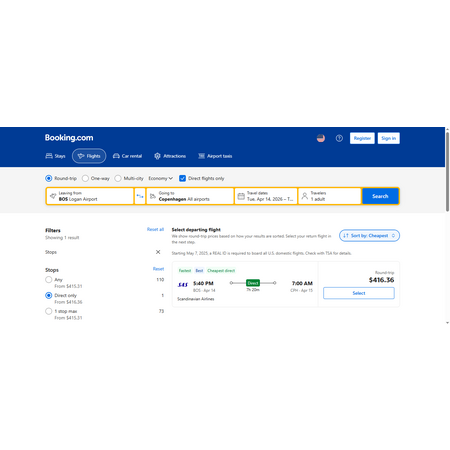Click the blue Search button
This screenshot has height=450, width=450.
[x=380, y=196]
